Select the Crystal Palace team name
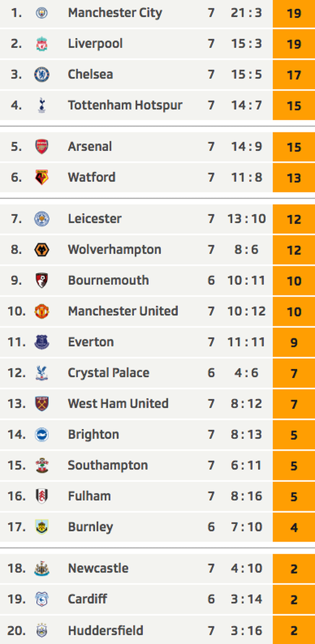This screenshot has height=644, width=315. tap(109, 373)
